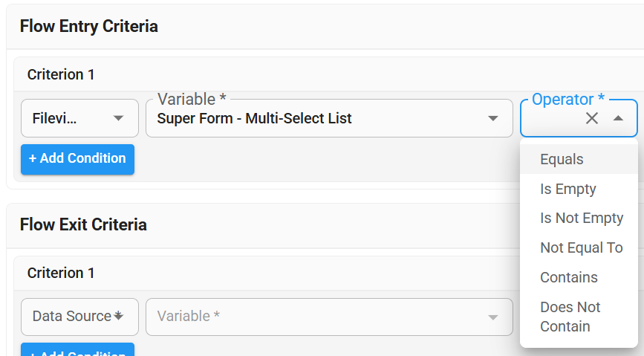Clear the Operator field using the X icon

[592, 118]
